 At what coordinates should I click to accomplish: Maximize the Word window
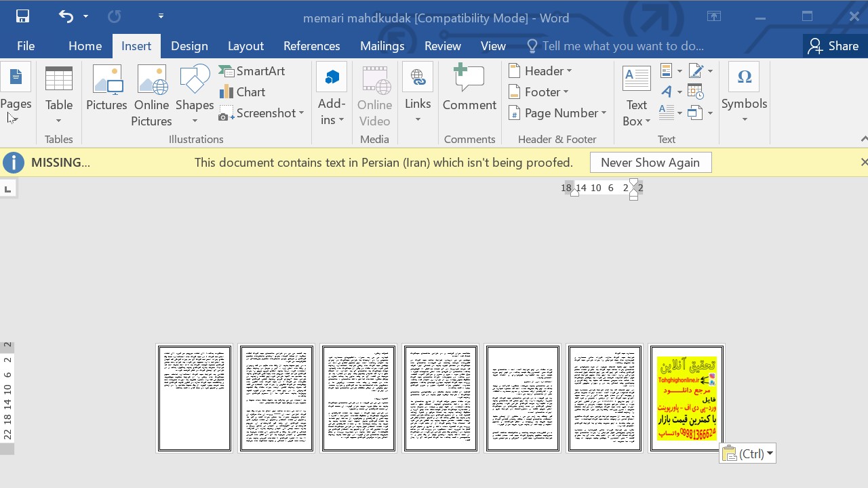click(x=807, y=16)
